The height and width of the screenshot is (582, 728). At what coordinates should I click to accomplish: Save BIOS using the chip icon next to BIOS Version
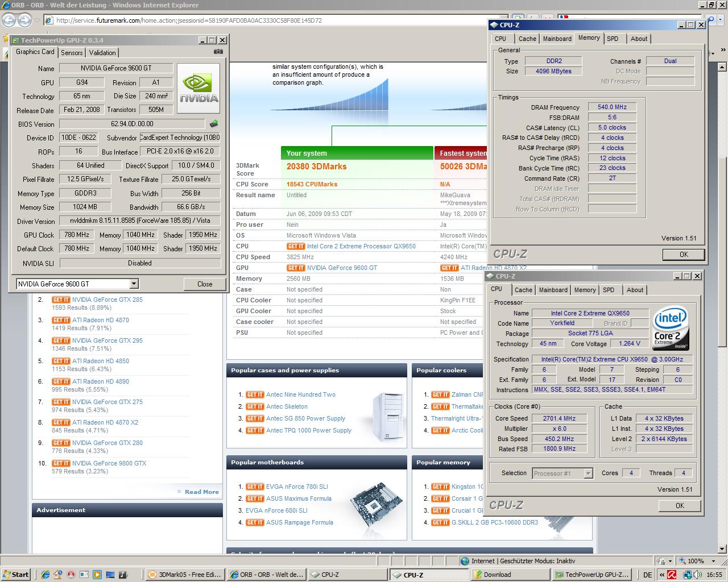214,123
